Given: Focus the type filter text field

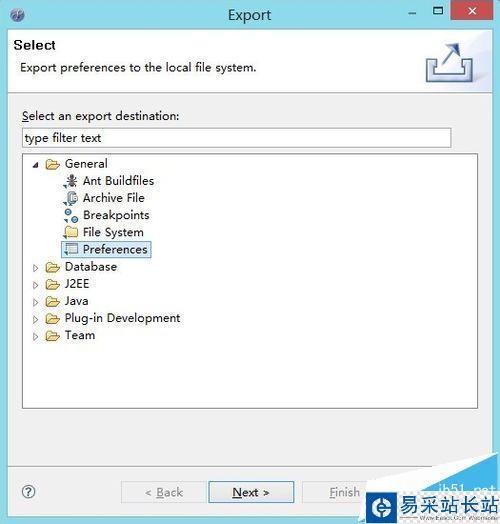Looking at the screenshot, I should (237, 138).
